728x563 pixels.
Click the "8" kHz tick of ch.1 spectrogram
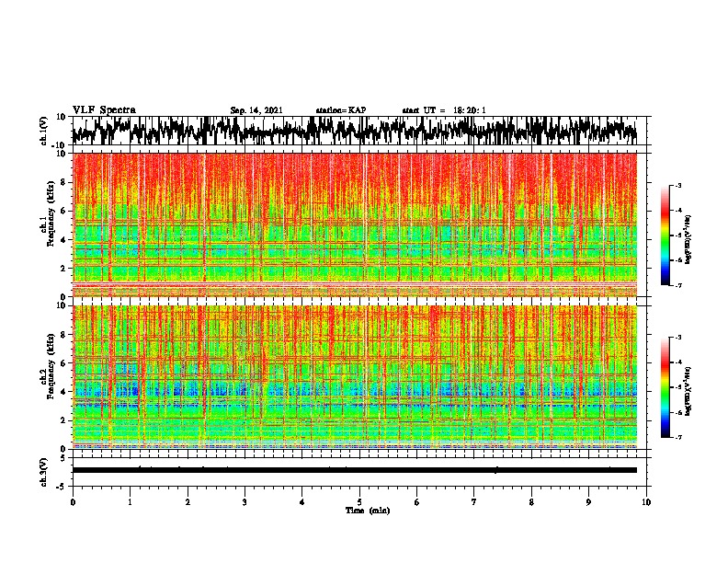[x=63, y=182]
